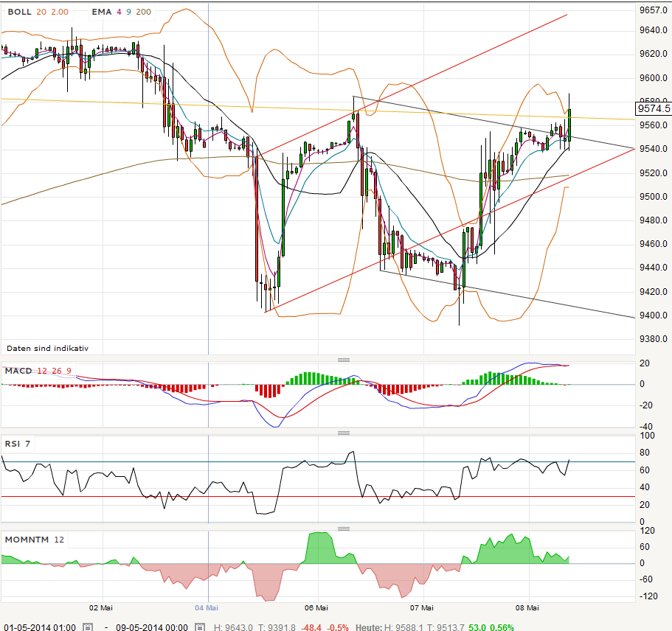Click the red change value -48.4
Image resolution: width=672 pixels, height=631 pixels.
(311, 627)
